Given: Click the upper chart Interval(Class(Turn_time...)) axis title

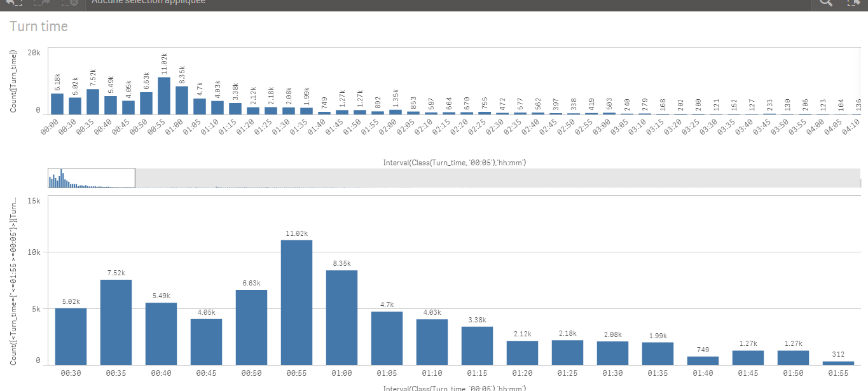Looking at the screenshot, I should coord(454,163).
